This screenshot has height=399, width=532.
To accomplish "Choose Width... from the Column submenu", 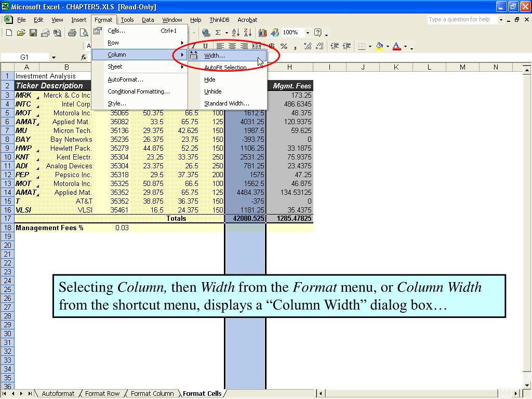I will [228, 56].
